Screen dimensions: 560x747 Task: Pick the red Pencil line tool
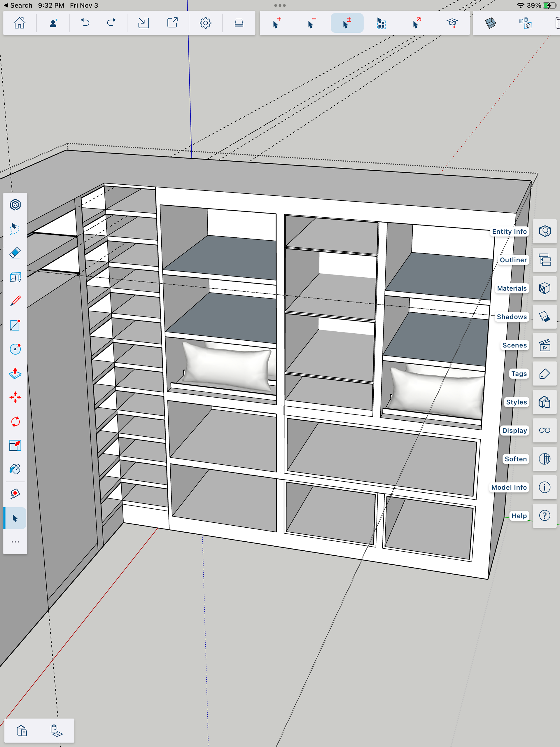tap(15, 301)
